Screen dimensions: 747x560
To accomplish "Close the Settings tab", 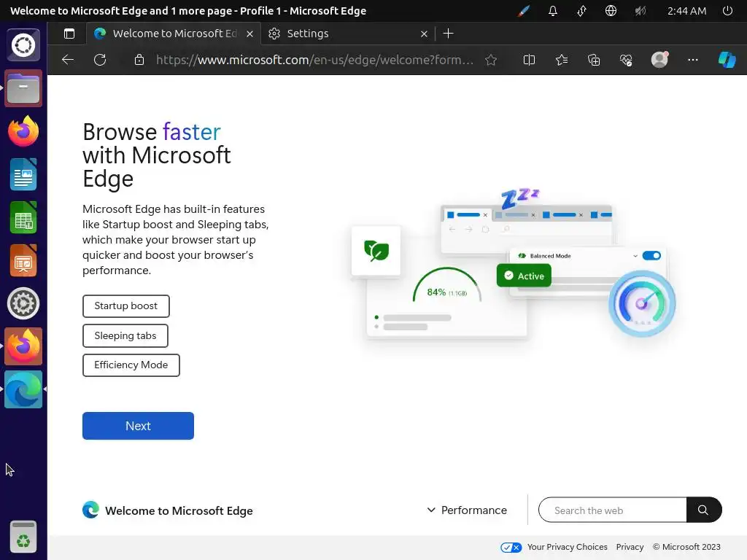I will pos(424,34).
